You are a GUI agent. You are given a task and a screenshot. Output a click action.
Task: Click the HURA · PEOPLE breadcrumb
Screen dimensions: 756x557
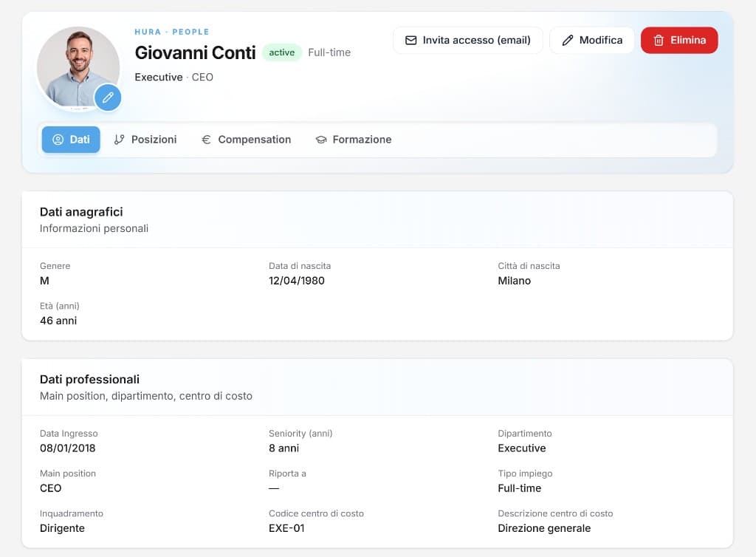point(171,32)
